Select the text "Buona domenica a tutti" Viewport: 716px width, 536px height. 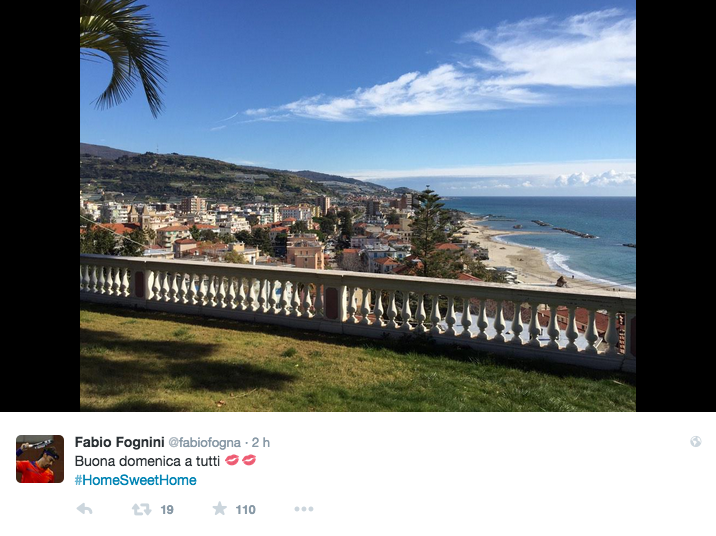point(147,461)
